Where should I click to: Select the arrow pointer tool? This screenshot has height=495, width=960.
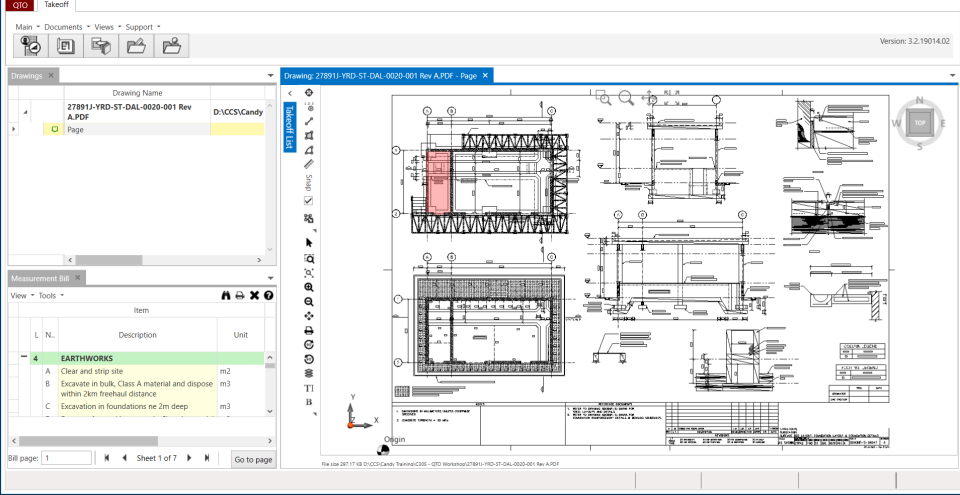309,243
